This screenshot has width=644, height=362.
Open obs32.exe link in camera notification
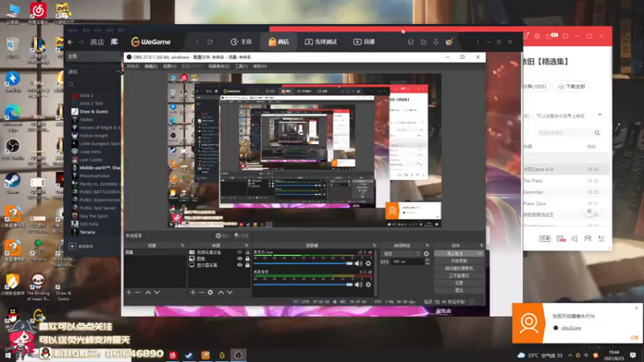click(571, 328)
